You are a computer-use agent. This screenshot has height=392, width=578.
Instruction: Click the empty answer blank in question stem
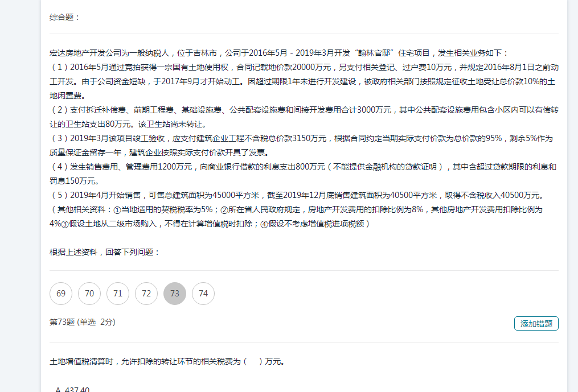pos(252,361)
